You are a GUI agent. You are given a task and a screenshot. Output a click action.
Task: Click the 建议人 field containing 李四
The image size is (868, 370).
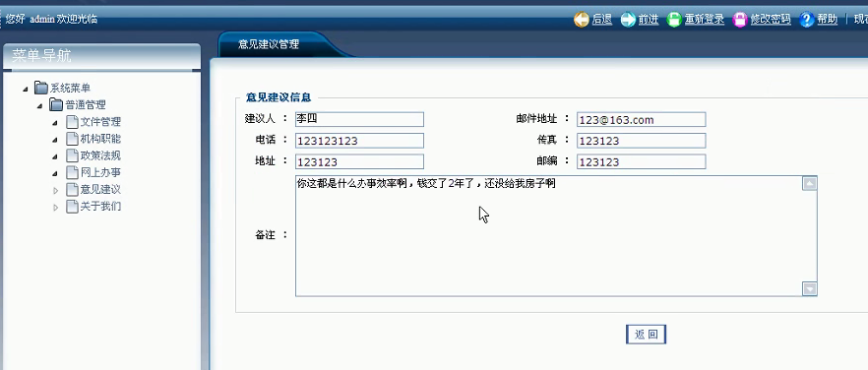[359, 119]
